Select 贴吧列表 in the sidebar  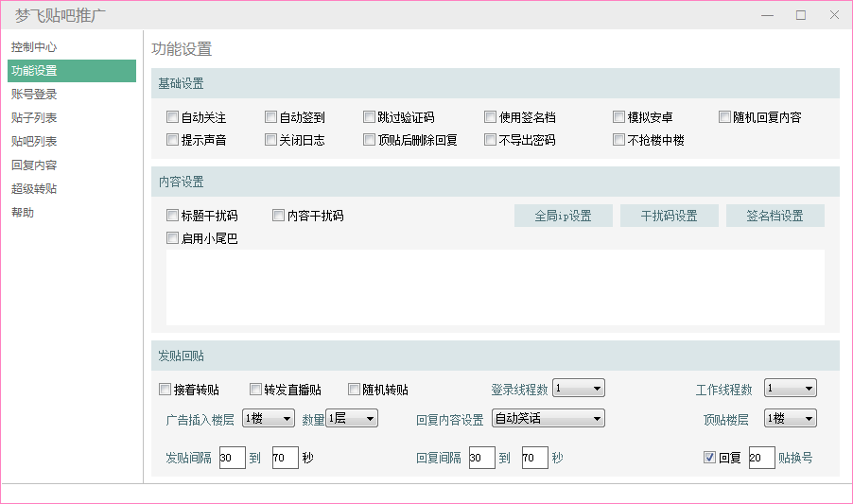[x=34, y=142]
